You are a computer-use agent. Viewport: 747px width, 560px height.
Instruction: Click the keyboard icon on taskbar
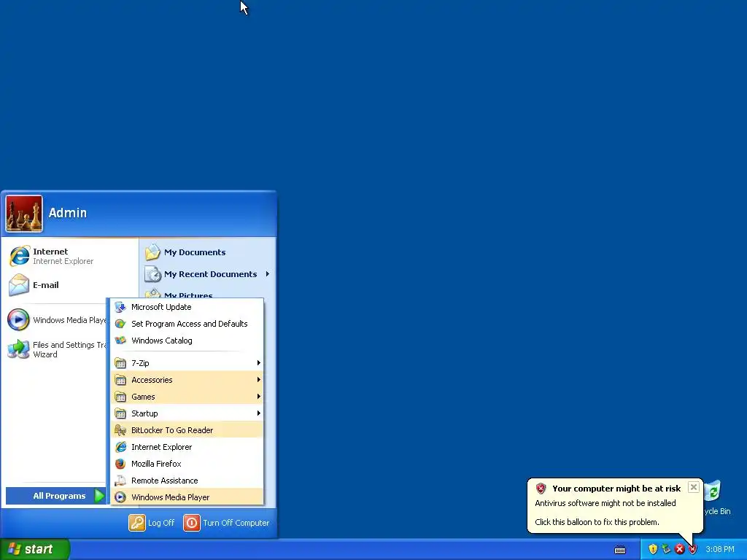tap(620, 550)
